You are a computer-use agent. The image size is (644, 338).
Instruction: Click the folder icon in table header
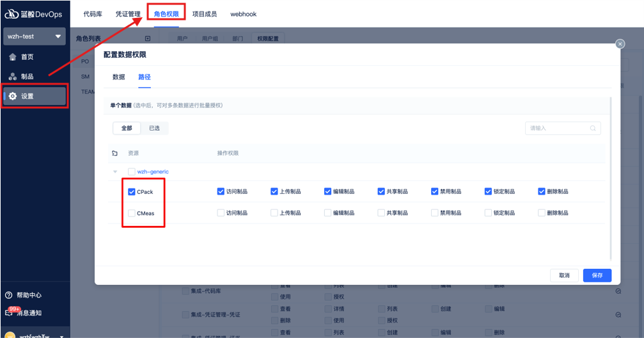pyautogui.click(x=115, y=154)
